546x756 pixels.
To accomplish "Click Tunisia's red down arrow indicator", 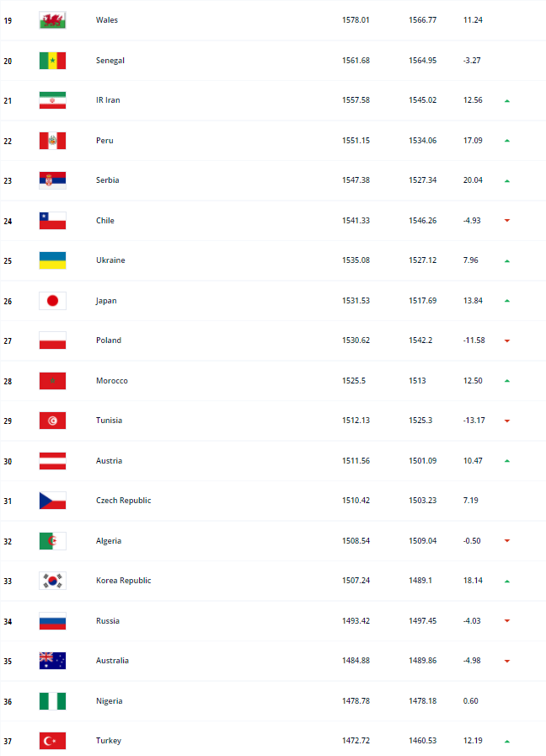I will 507,421.
